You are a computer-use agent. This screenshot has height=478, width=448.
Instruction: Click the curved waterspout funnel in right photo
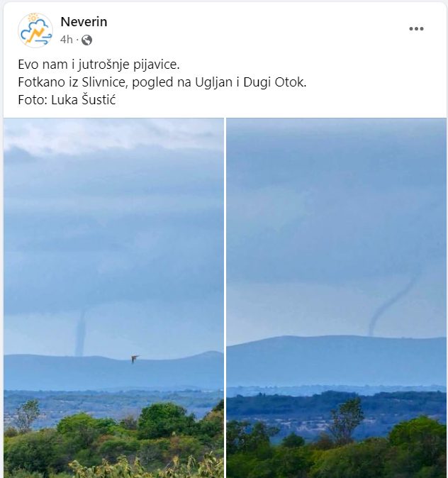(x=391, y=306)
